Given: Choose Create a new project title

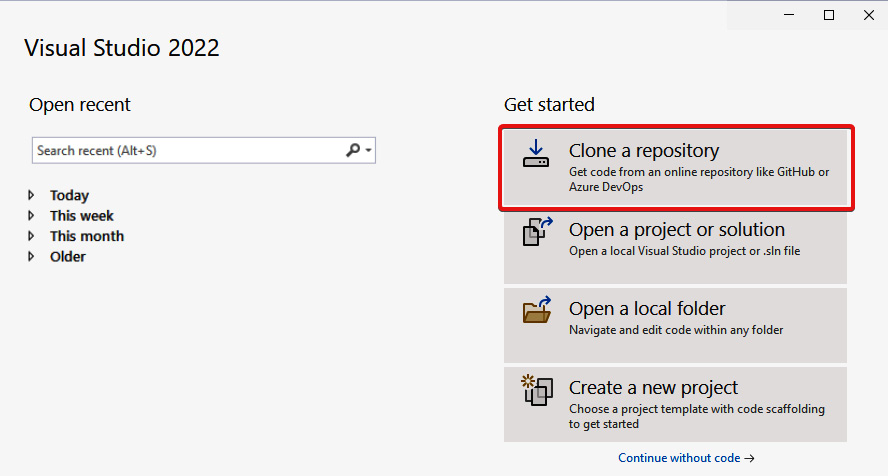Looking at the screenshot, I should pyautogui.click(x=653, y=388).
